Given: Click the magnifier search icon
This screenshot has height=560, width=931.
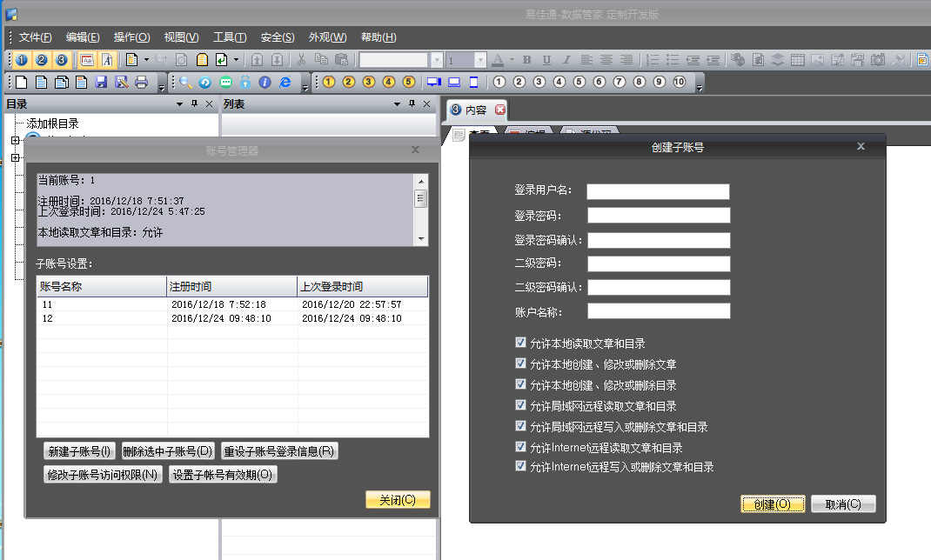Looking at the screenshot, I should pyautogui.click(x=185, y=83).
